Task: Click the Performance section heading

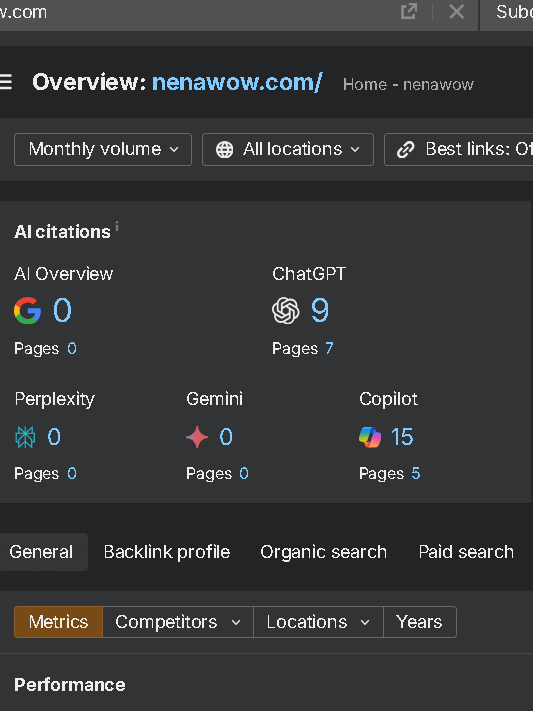Action: [70, 685]
